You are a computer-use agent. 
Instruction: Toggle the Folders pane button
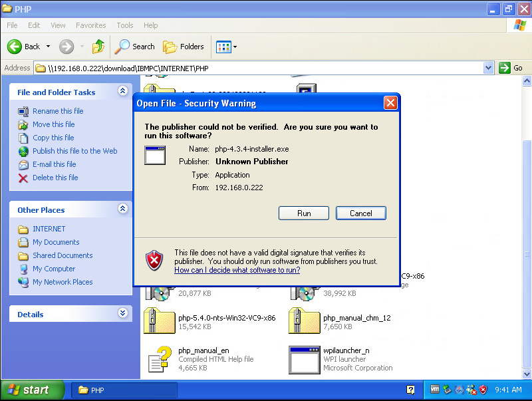tap(184, 47)
